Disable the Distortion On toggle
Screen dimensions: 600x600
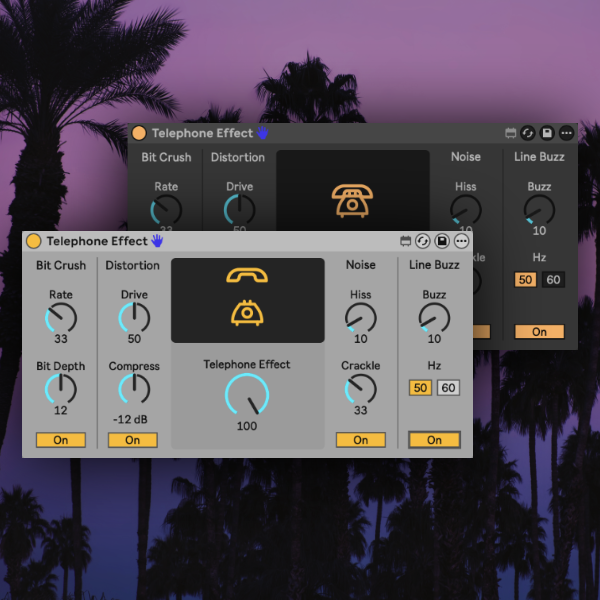pos(133,440)
